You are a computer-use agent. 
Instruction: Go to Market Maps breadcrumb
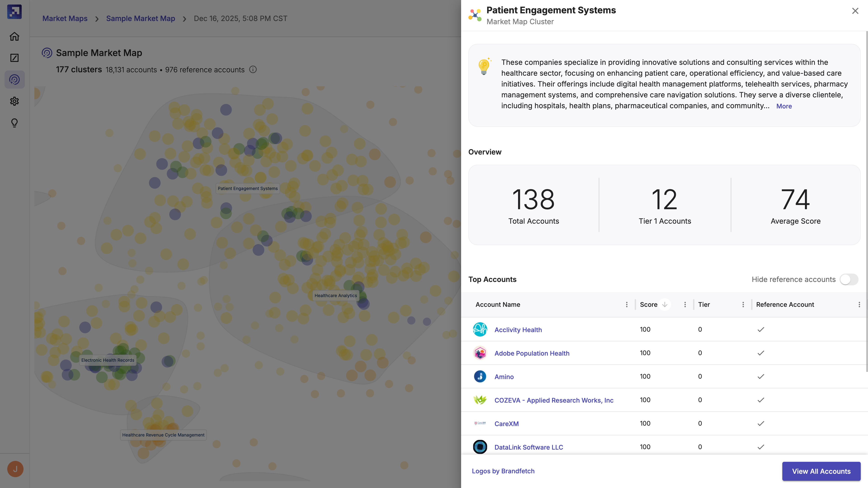pyautogui.click(x=65, y=19)
